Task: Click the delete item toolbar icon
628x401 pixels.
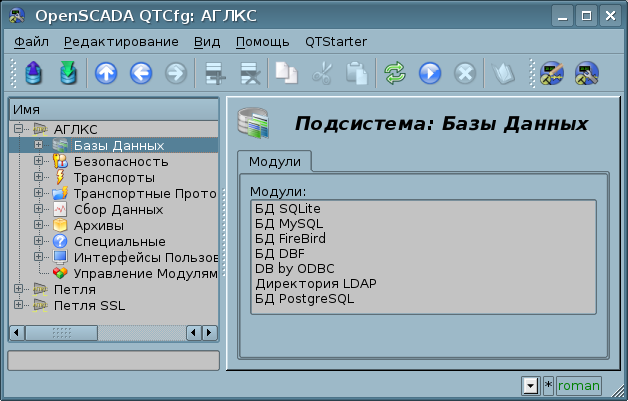Action: coord(250,73)
